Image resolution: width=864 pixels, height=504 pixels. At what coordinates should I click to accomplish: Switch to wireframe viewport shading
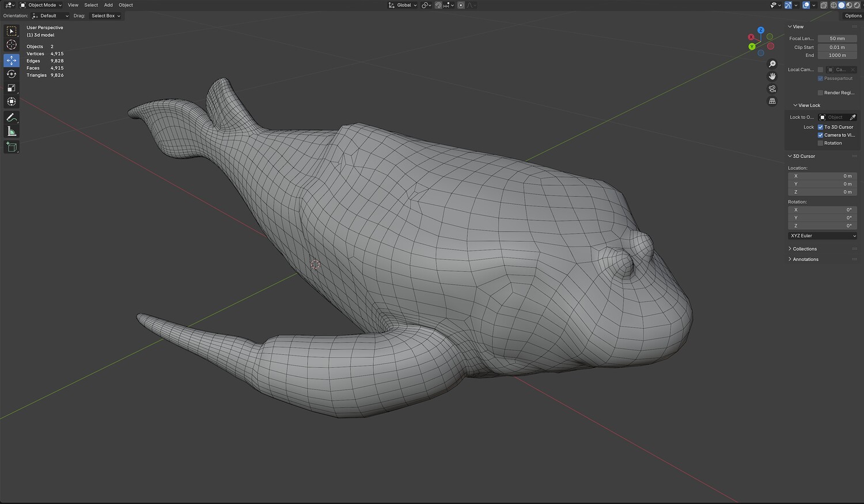(x=833, y=5)
